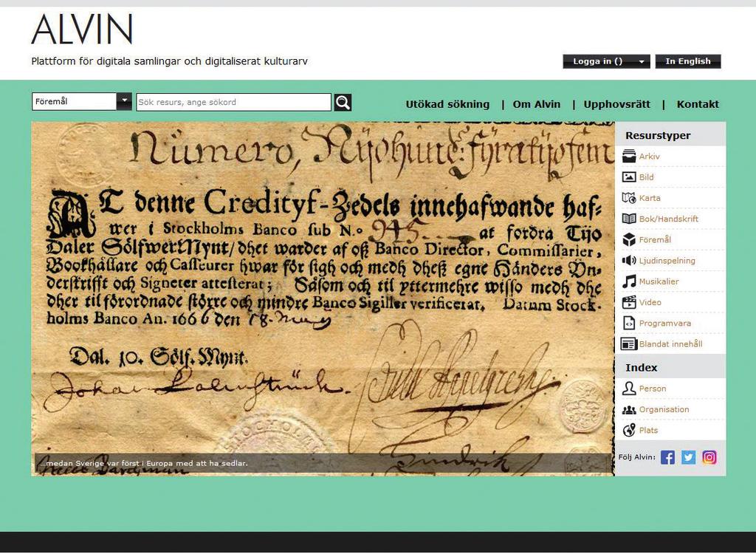This screenshot has height=554, width=756.
Task: Click the banknote banner image
Action: tap(323, 298)
